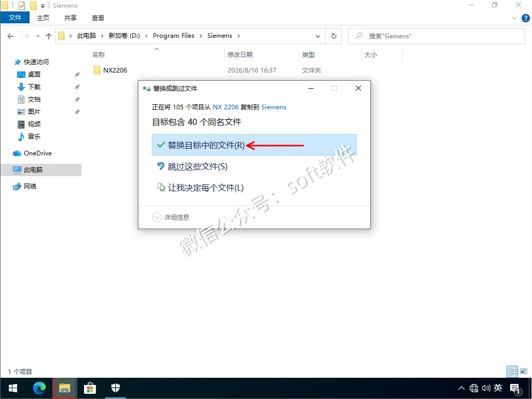Sort by the 大小 Size column header
Viewport: 532px width, 399px height.
pos(371,54)
